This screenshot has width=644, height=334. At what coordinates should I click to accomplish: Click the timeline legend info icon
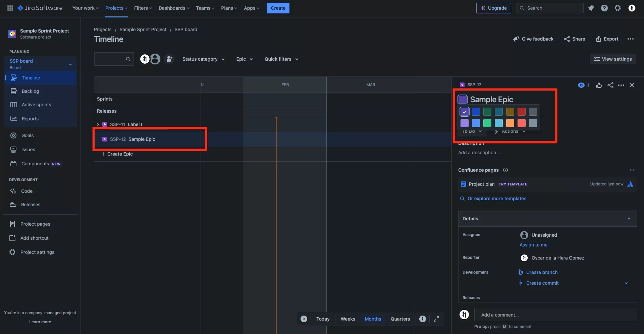[x=423, y=319]
